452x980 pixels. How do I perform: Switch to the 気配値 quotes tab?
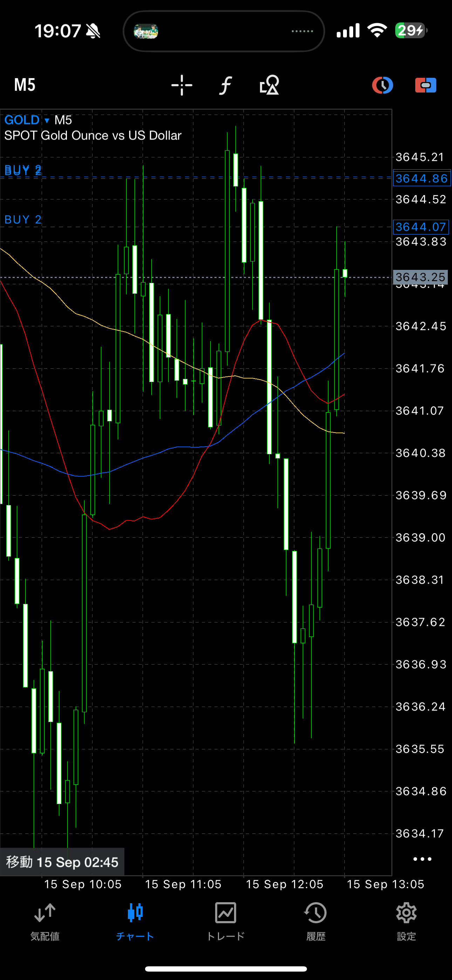click(x=45, y=922)
